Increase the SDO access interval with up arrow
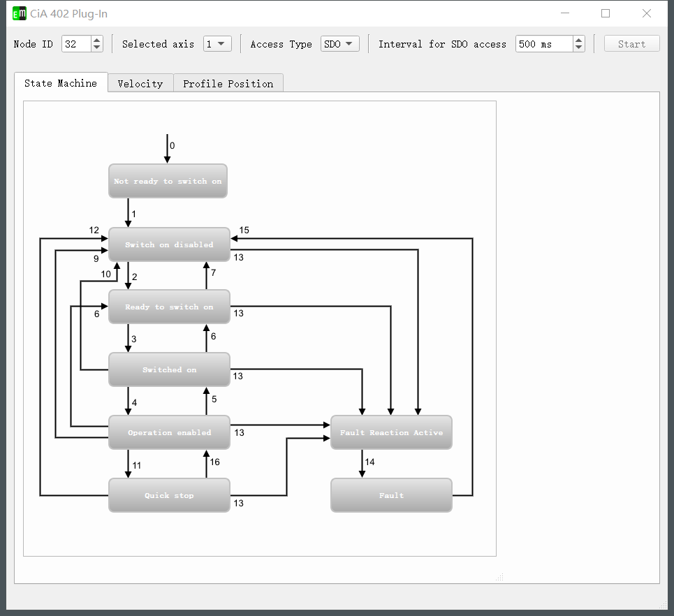 (578, 40)
